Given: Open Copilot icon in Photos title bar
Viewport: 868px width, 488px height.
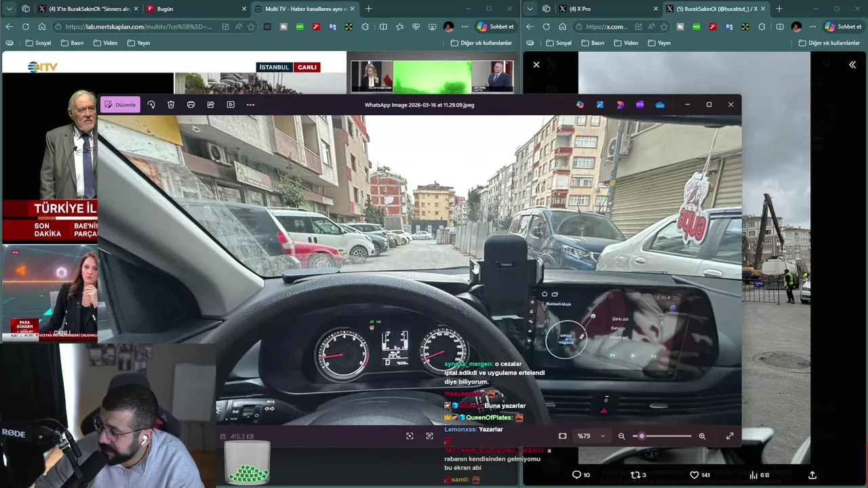Looking at the screenshot, I should tap(580, 104).
